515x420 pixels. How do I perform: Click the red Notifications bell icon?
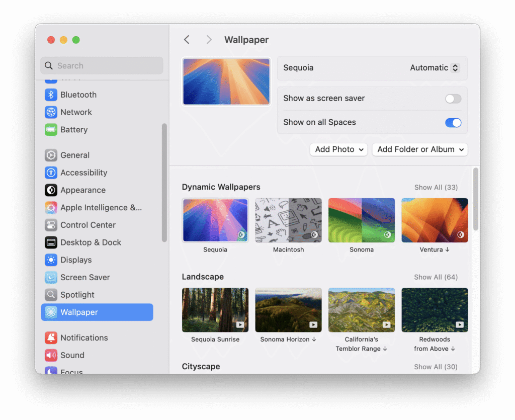(51, 338)
